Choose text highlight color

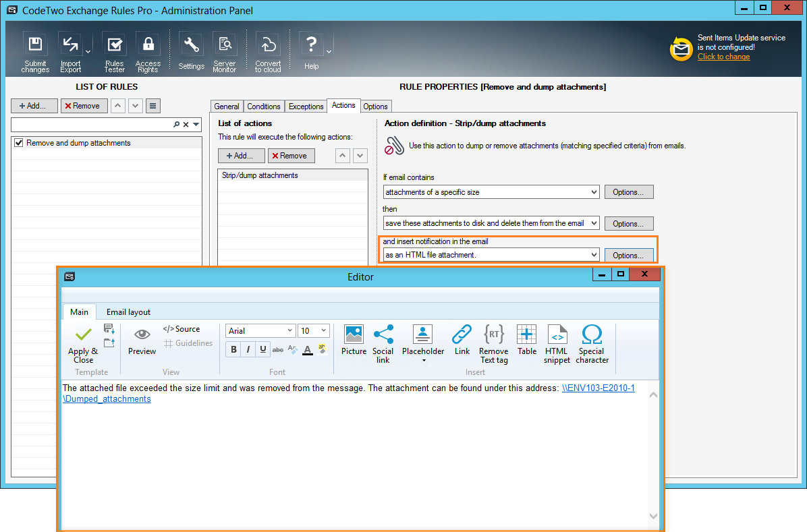pyautogui.click(x=322, y=349)
